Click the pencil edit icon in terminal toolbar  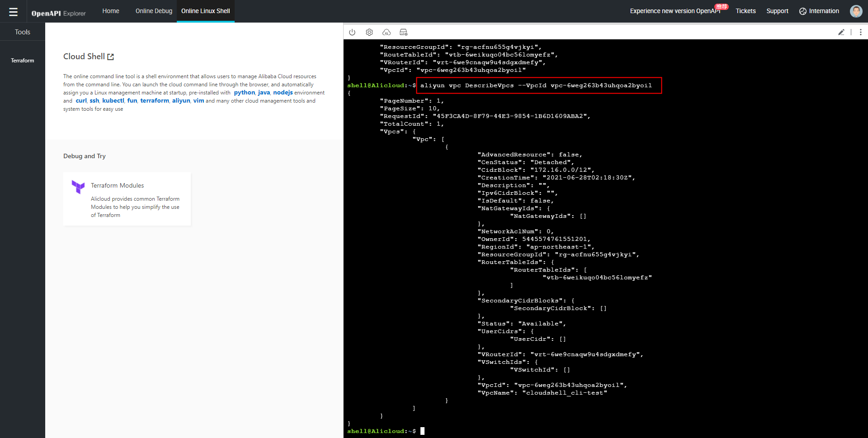pyautogui.click(x=841, y=32)
